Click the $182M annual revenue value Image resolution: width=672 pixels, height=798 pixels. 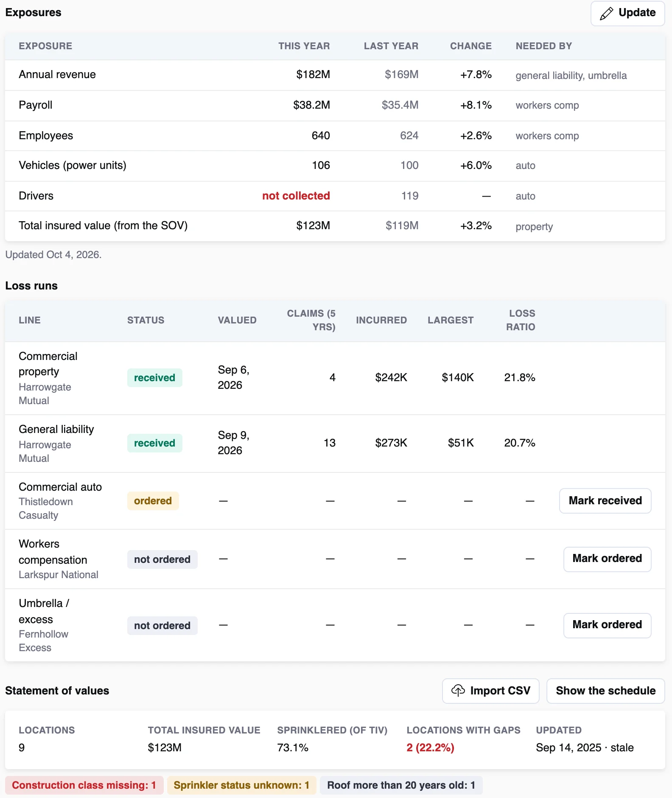coord(313,75)
